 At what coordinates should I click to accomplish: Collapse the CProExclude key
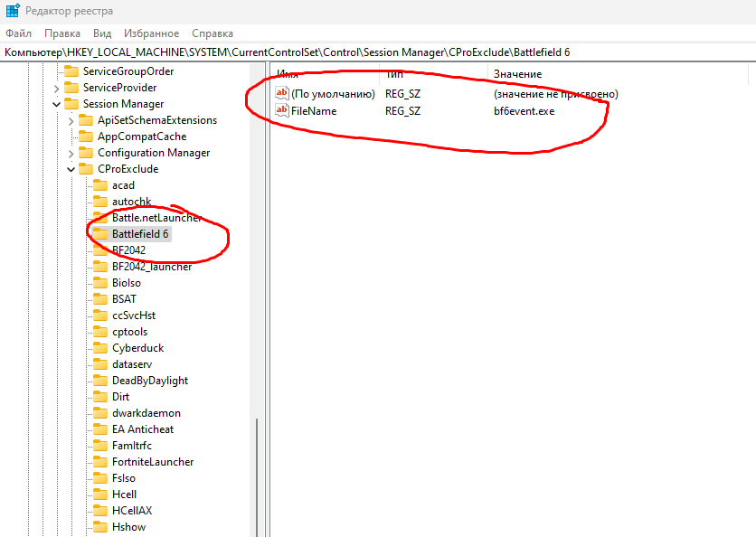tap(71, 169)
